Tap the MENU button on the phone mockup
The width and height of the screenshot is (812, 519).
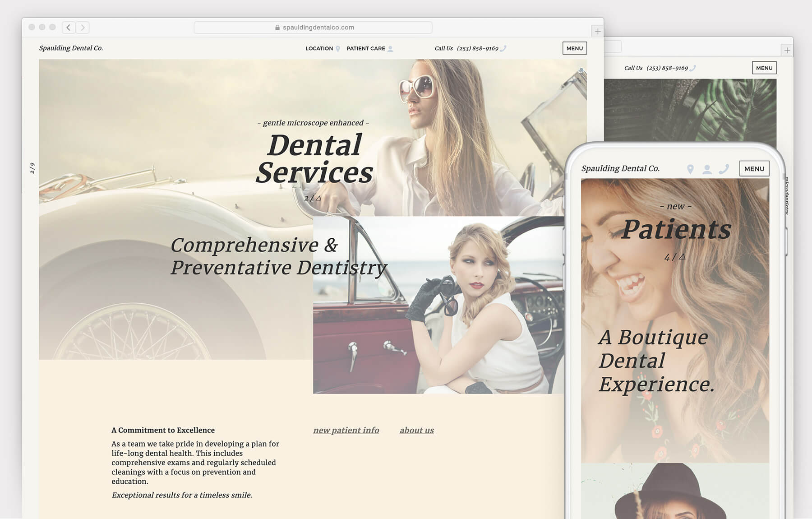(x=754, y=169)
